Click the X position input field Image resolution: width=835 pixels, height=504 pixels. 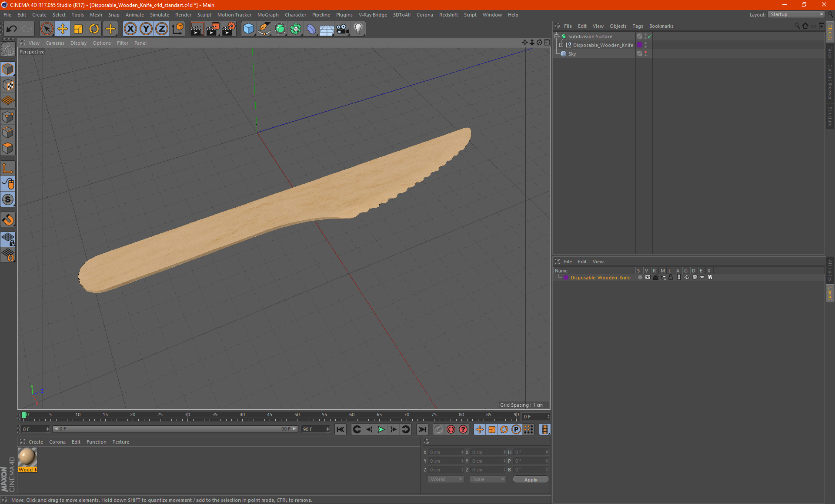coord(446,452)
